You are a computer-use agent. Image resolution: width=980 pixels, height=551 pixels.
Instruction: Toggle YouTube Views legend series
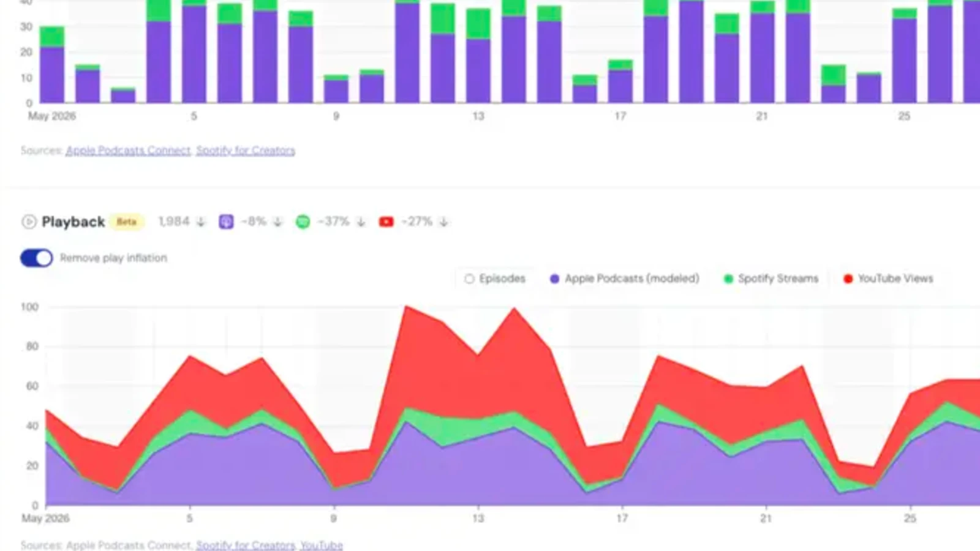(888, 279)
